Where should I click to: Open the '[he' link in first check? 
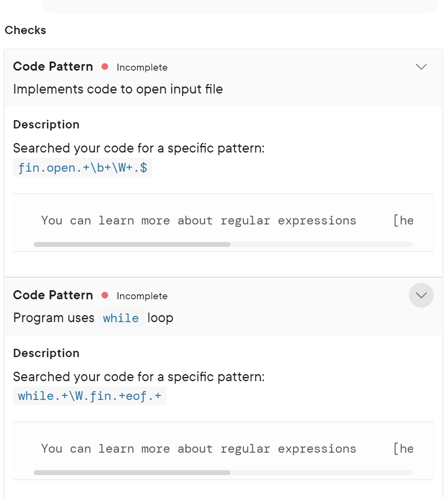403,220
